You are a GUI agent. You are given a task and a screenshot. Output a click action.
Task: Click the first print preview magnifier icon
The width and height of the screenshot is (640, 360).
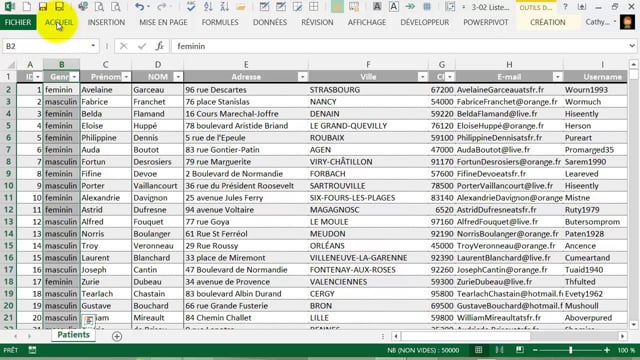pyautogui.click(x=99, y=7)
